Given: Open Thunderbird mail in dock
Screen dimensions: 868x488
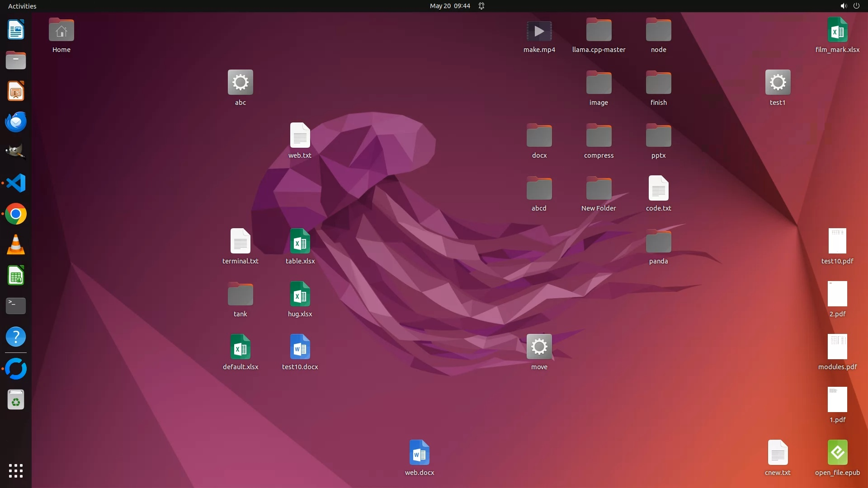Looking at the screenshot, I should tap(16, 122).
